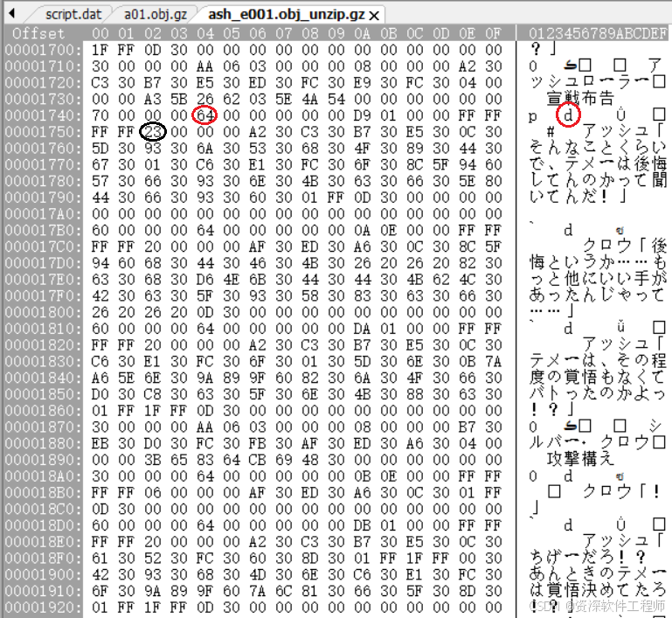Viewport: 672px width, 618px height.
Task: Click byte DB in row 000018D0
Action: coord(362,525)
